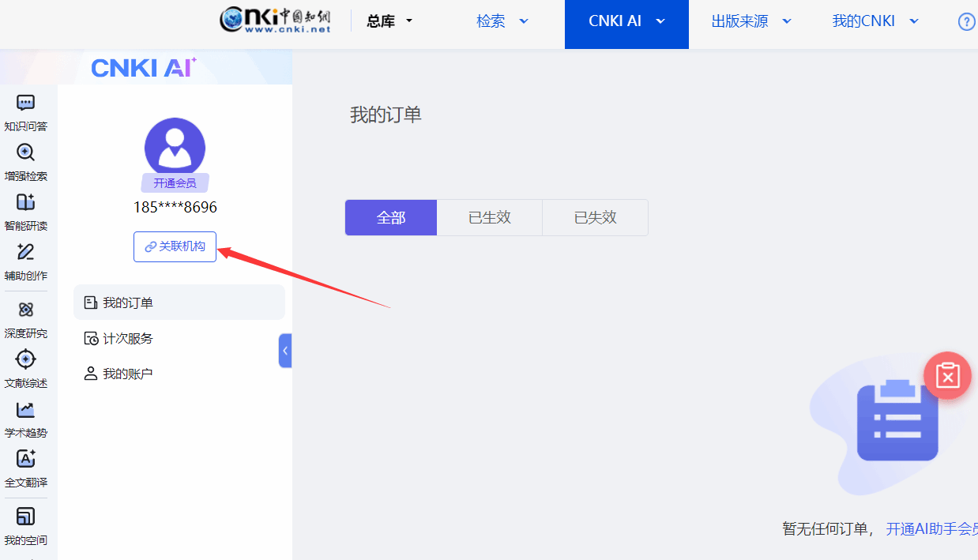Open 我的空间 sidebar icon
Screen dimensions: 978x560
click(x=25, y=517)
